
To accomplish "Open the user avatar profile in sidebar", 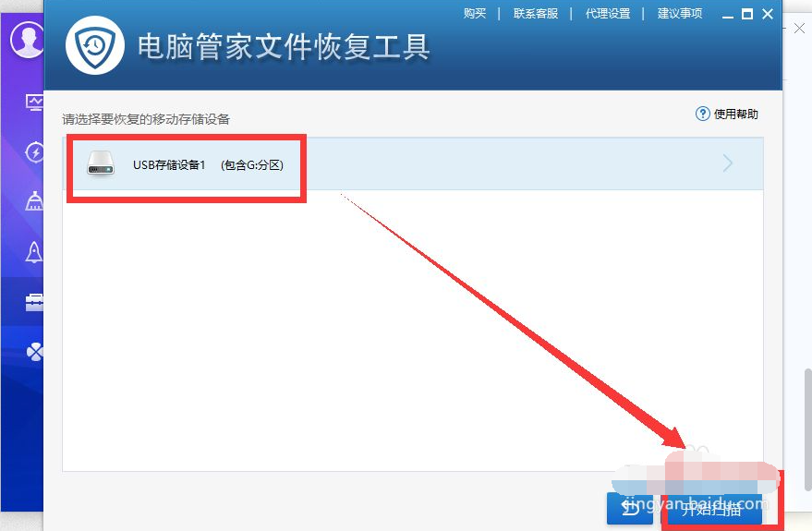I will click(x=26, y=41).
